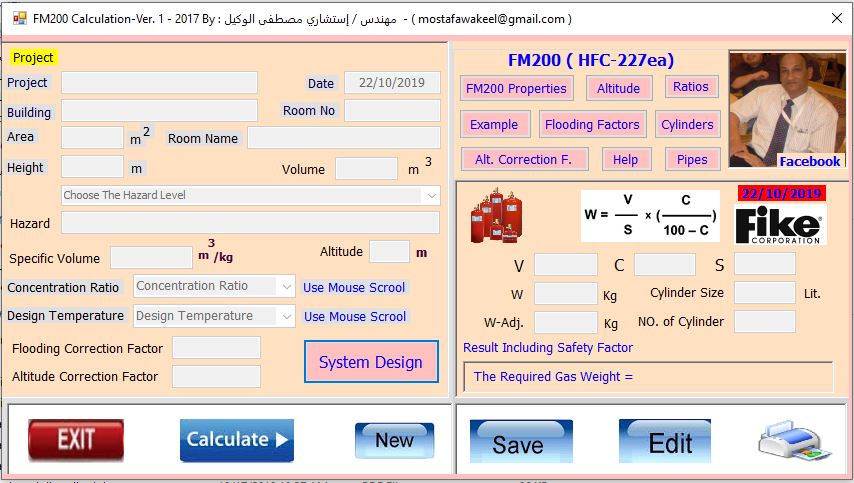The width and height of the screenshot is (854, 483).
Task: Click the Altitude input field
Action: (x=389, y=252)
